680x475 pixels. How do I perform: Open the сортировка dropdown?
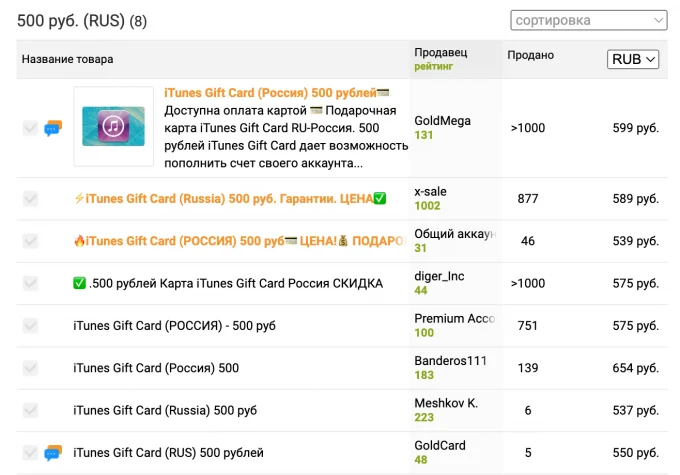[588, 20]
